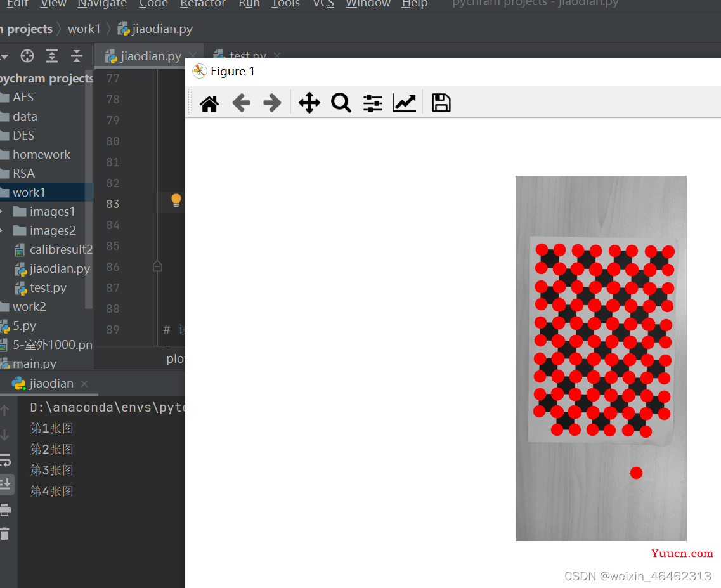Click the plotted chessboard image in Figure 1
Screen dimensions: 721x588
pos(601,358)
